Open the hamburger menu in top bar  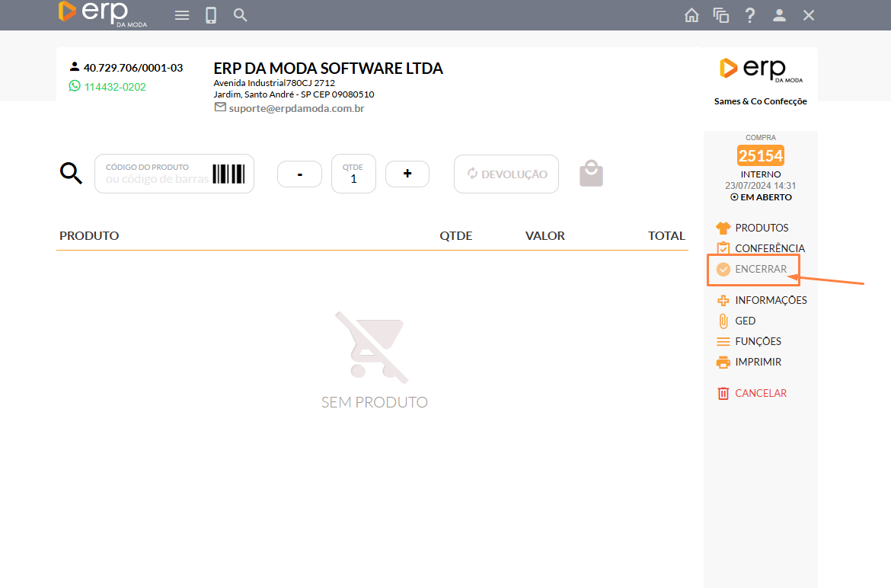pos(182,15)
